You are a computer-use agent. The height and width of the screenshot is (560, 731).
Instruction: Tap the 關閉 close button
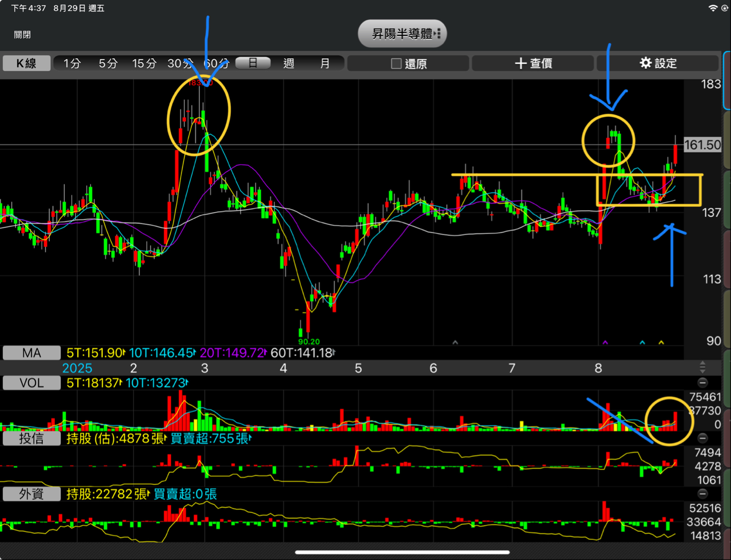click(x=23, y=35)
